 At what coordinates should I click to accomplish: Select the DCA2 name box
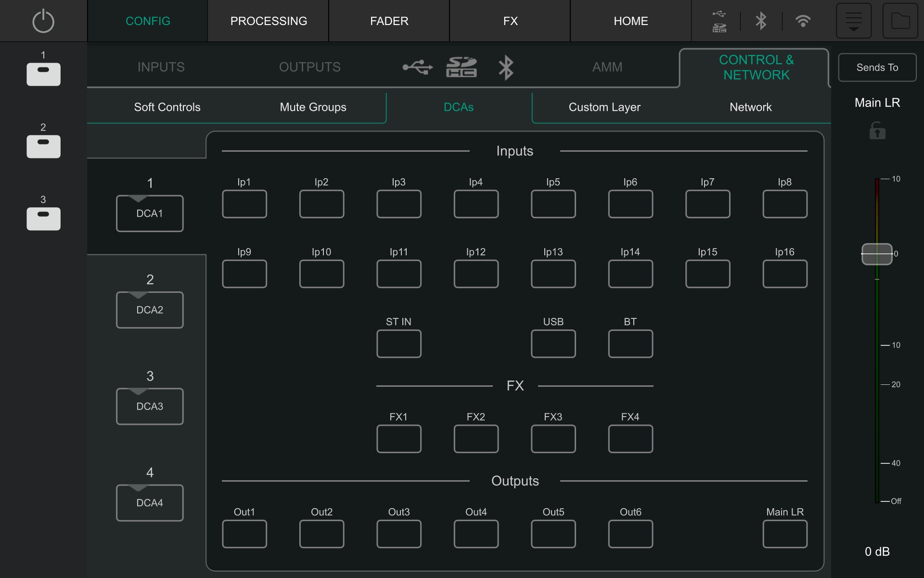click(150, 310)
